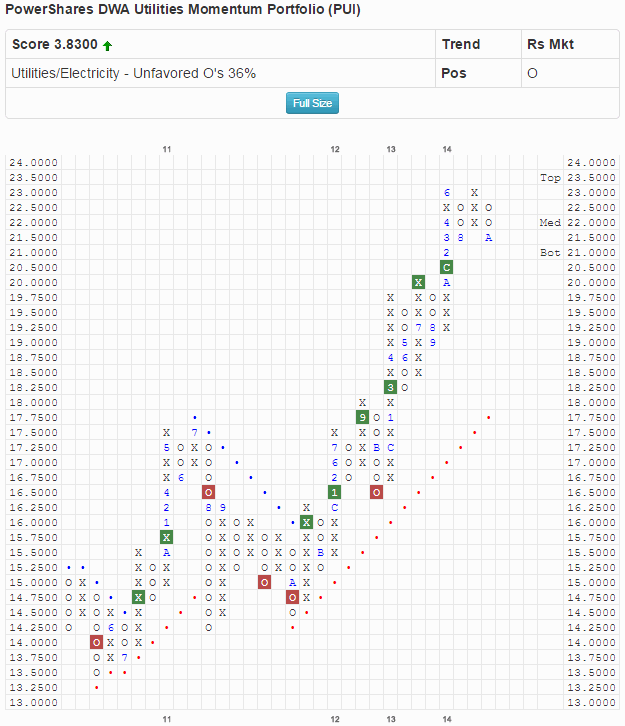
Task: Click the Trend column header
Action: point(460,45)
